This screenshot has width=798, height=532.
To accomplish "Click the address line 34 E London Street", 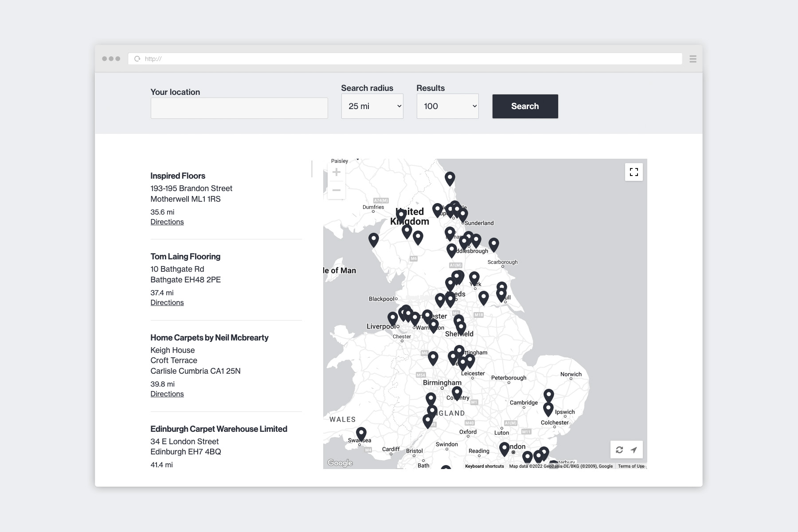I will point(184,442).
